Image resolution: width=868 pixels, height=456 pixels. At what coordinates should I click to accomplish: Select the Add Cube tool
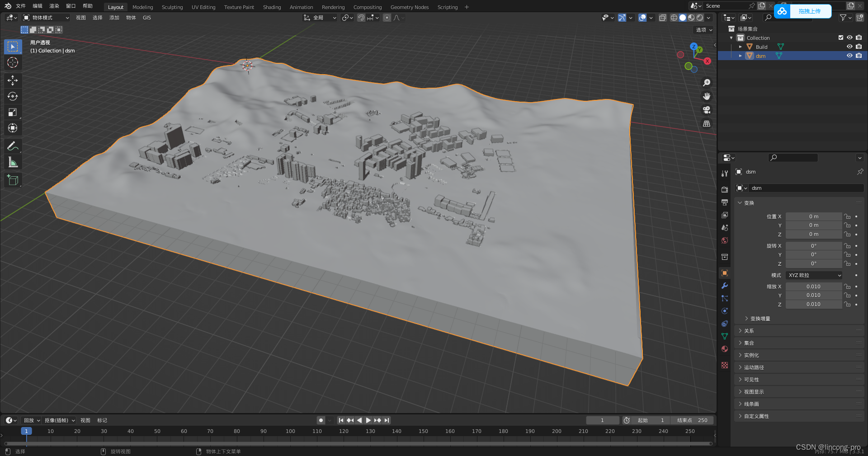click(x=13, y=180)
